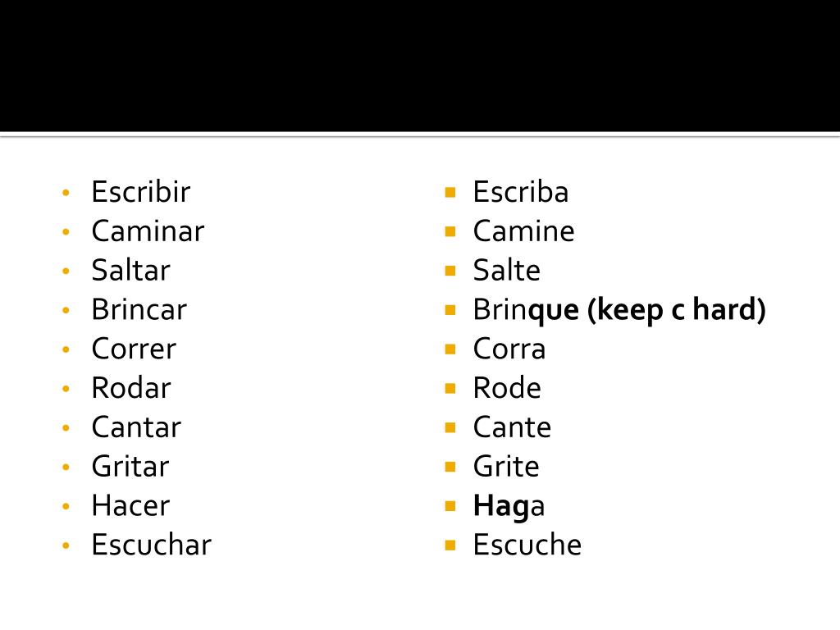Image resolution: width=840 pixels, height=630 pixels.
Task: Select the word Cantar
Action: click(x=137, y=427)
